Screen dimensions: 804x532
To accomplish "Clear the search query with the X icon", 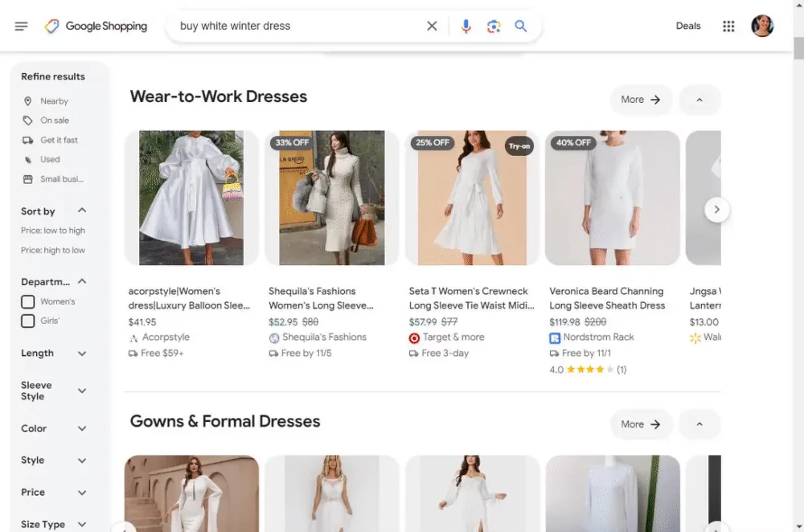I will tap(432, 27).
